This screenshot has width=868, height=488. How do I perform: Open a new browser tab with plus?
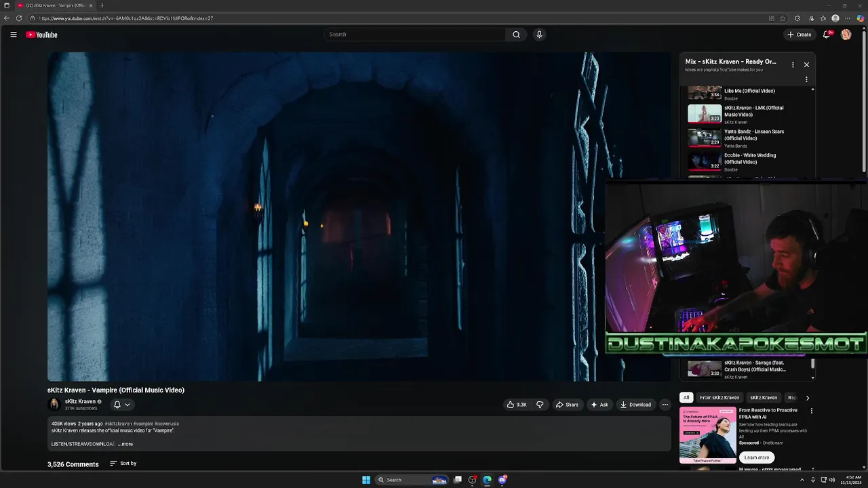[102, 5]
